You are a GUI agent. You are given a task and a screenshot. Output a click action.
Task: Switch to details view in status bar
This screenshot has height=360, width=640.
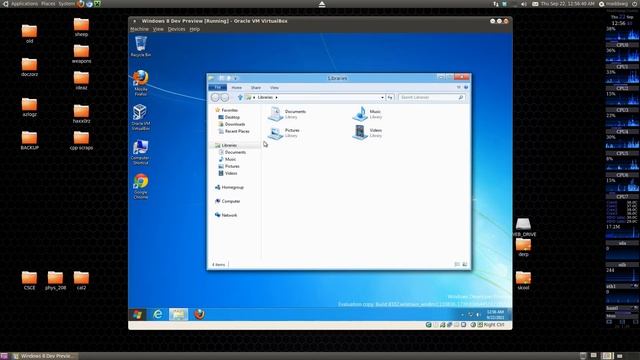tap(457, 264)
